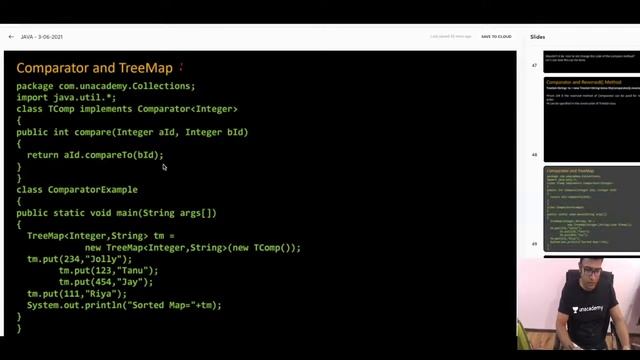The image size is (640, 360).
Task: Click the "class ComparatorExample" line
Action: point(77,190)
